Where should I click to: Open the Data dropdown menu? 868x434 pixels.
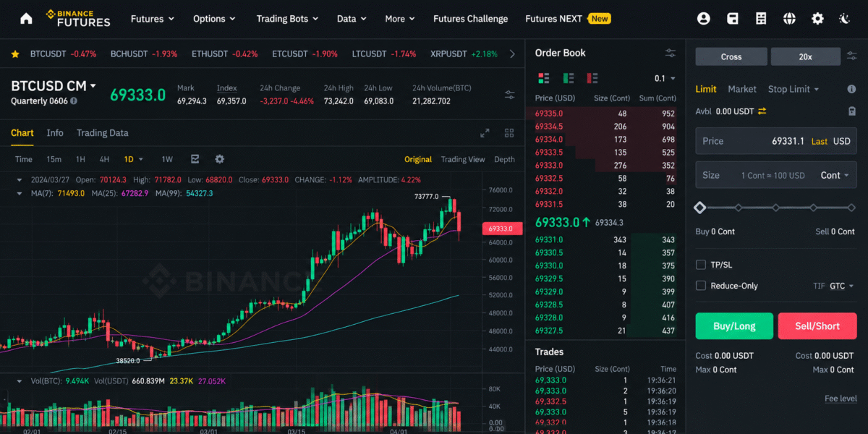[x=352, y=19]
